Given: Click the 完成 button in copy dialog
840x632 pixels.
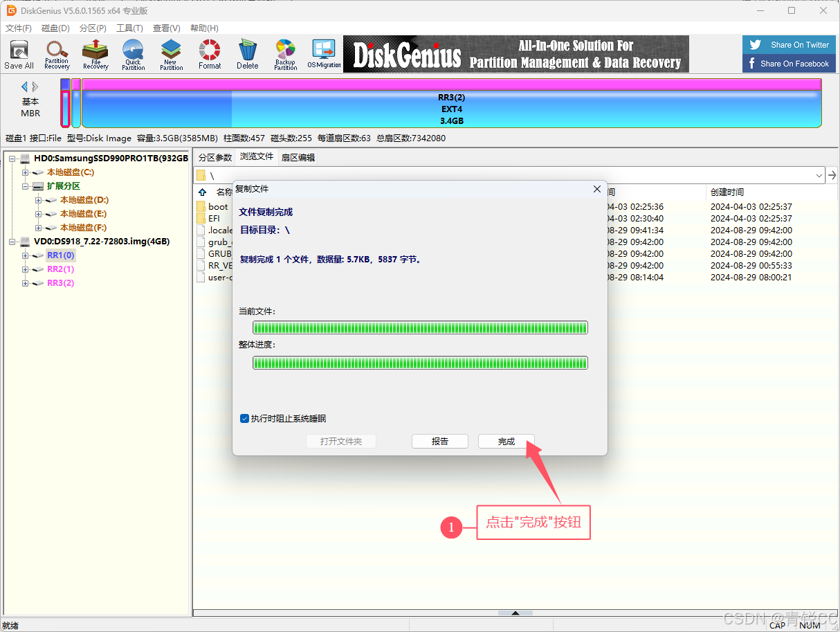Looking at the screenshot, I should pos(506,442).
